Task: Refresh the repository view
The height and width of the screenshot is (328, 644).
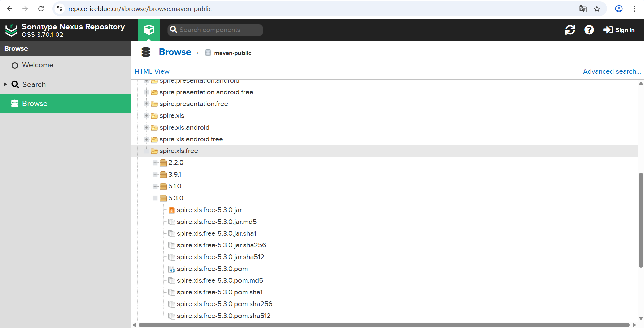Action: (570, 30)
